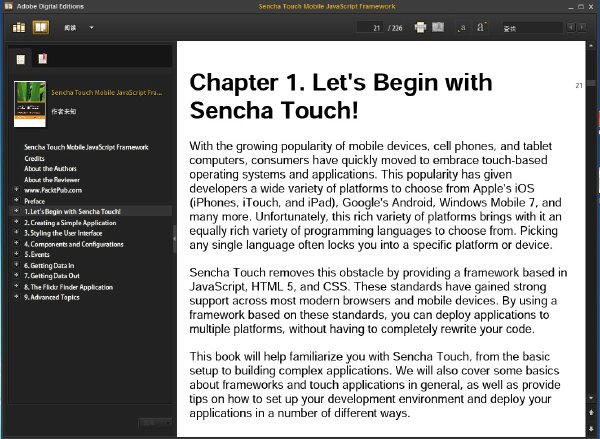The width and height of the screenshot is (600, 439).
Task: Select '1. Let's Begin with Sencha Touch!' chapter
Action: click(x=72, y=212)
